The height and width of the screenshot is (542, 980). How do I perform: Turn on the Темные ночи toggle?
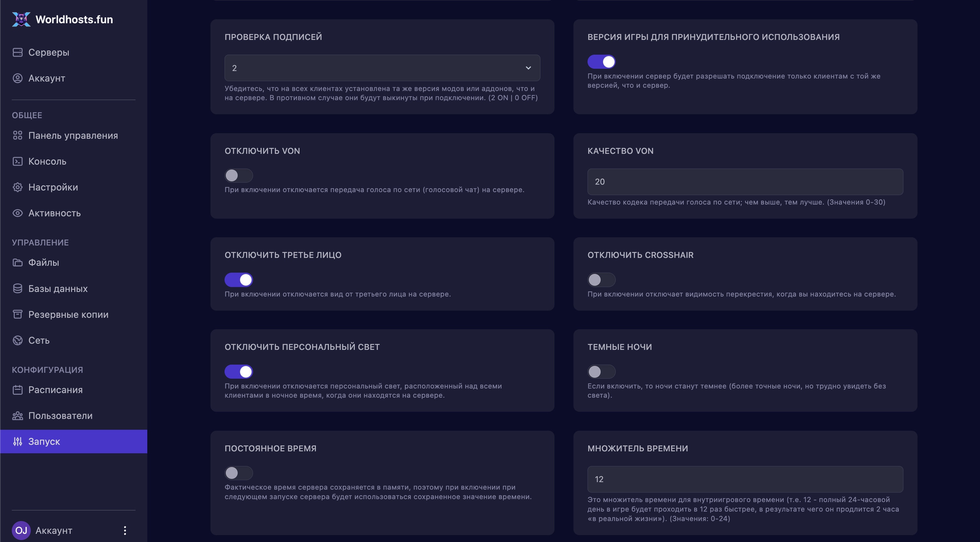601,371
